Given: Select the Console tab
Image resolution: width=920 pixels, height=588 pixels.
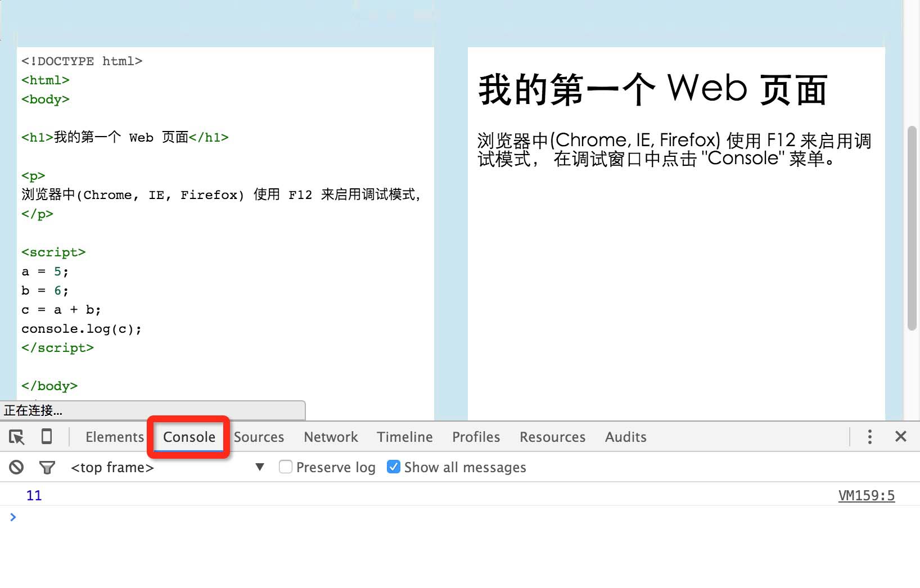Looking at the screenshot, I should [x=189, y=437].
